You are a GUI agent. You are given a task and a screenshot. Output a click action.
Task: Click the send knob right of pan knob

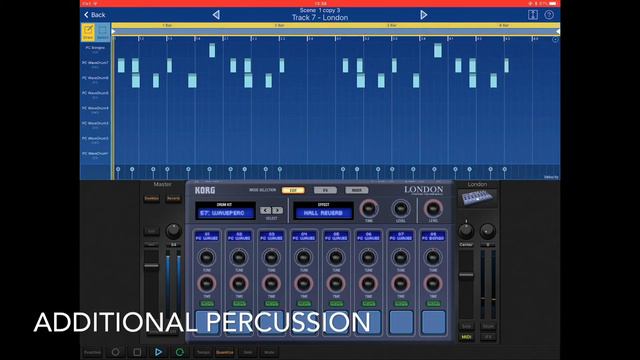[x=487, y=231]
